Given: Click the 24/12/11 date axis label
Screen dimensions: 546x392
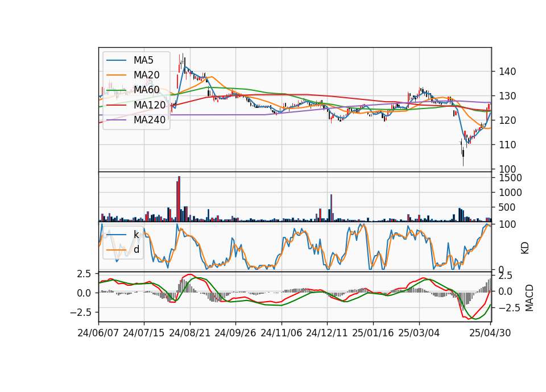Looking at the screenshot, I should (327, 333).
